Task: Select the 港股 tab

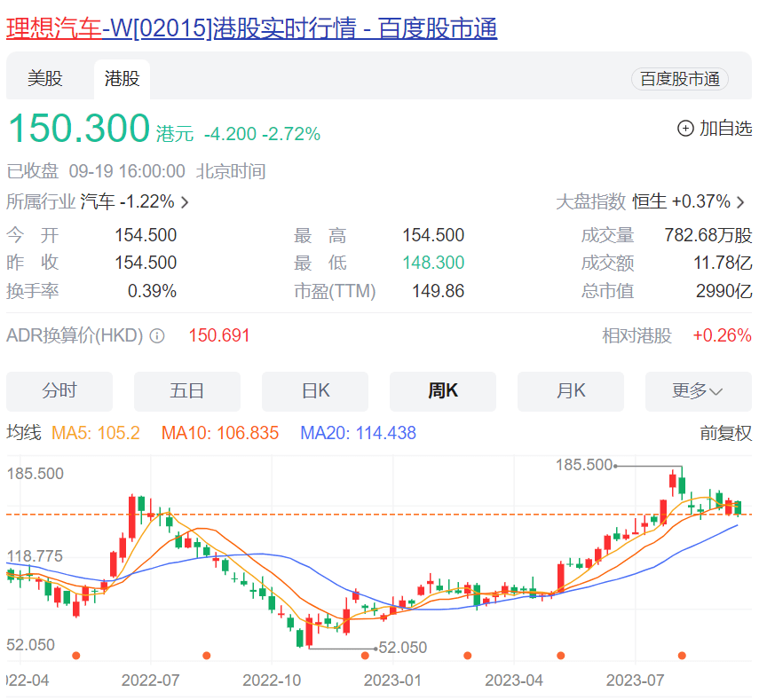Action: (x=122, y=79)
